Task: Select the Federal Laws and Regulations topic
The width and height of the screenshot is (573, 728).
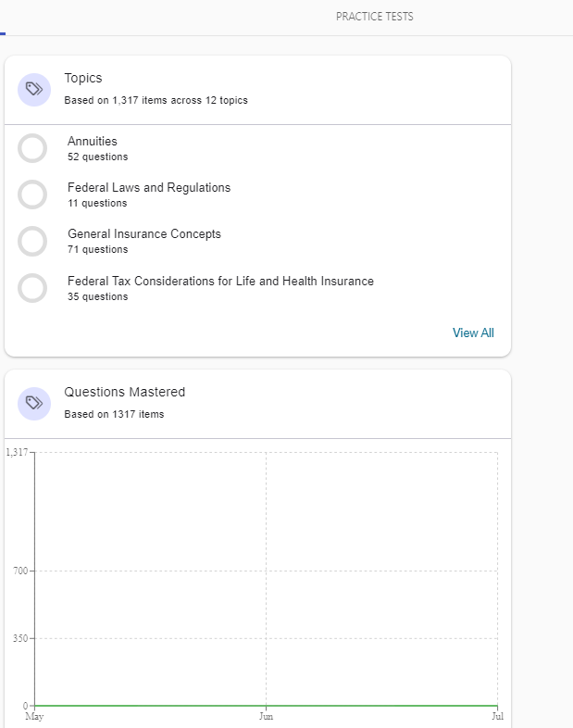Action: coord(149,188)
